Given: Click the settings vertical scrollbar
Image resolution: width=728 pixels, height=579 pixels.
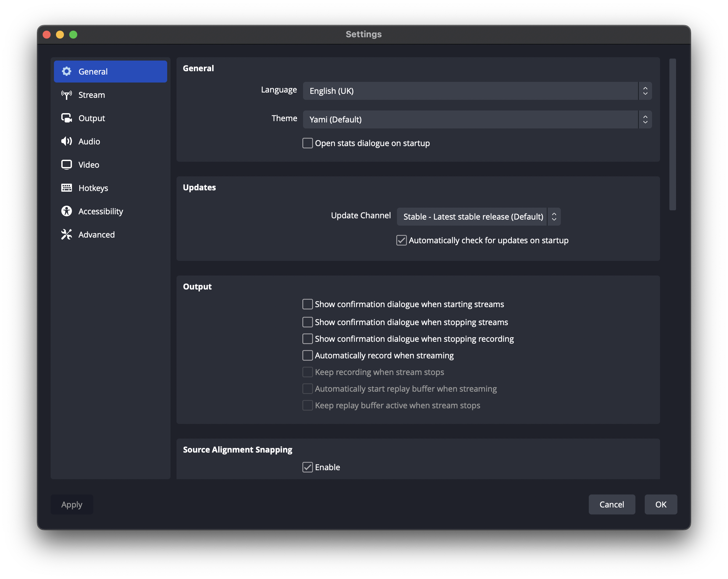Looking at the screenshot, I should pos(672,135).
